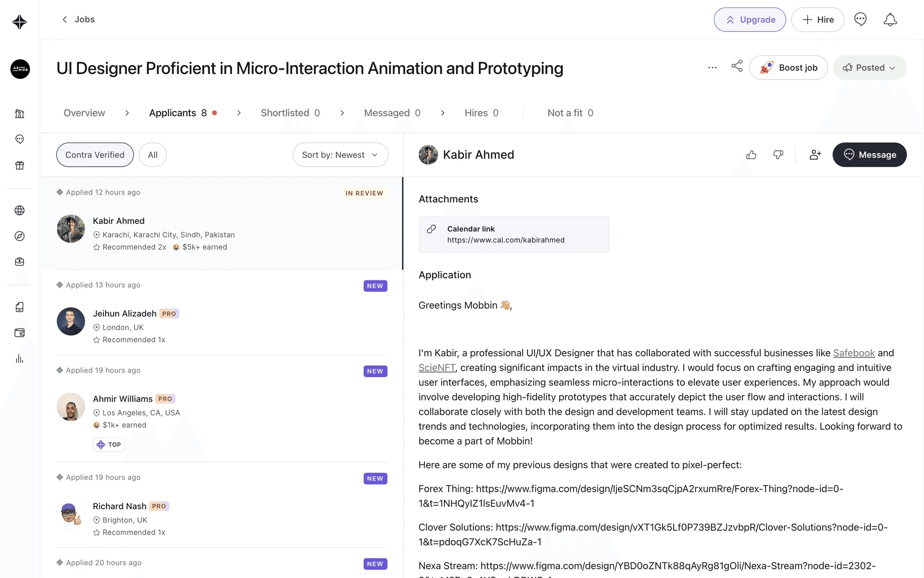Screen dimensions: 924x578
Task: Open the notifications bell
Action: 890,20
